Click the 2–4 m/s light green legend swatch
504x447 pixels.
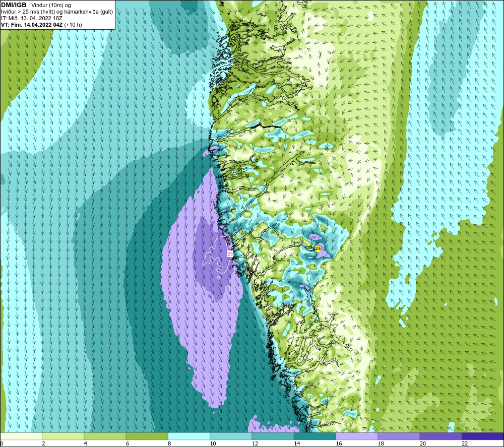tap(63, 436)
